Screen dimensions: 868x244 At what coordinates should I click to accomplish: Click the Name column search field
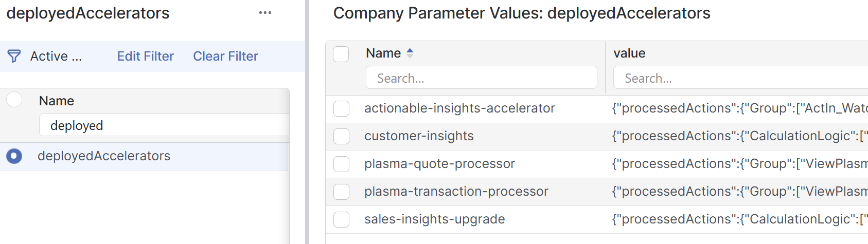pos(481,78)
